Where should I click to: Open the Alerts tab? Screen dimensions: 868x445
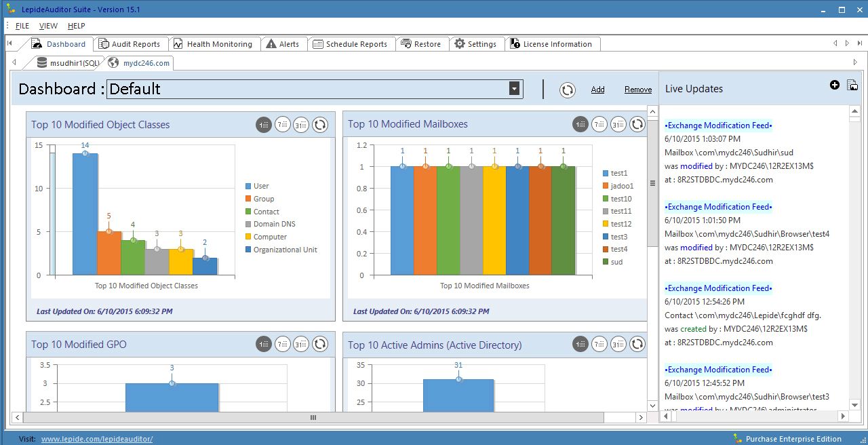point(283,44)
